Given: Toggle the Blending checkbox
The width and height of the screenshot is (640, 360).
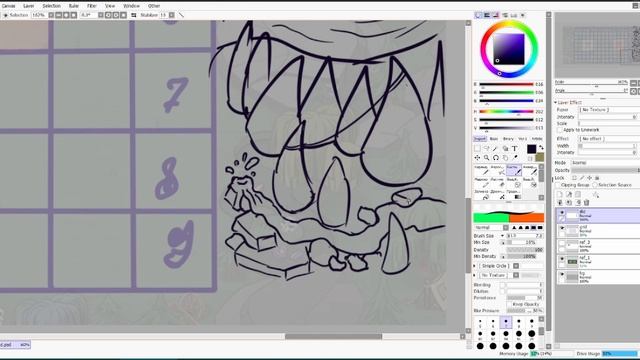Looking at the screenshot, I should point(503,285).
